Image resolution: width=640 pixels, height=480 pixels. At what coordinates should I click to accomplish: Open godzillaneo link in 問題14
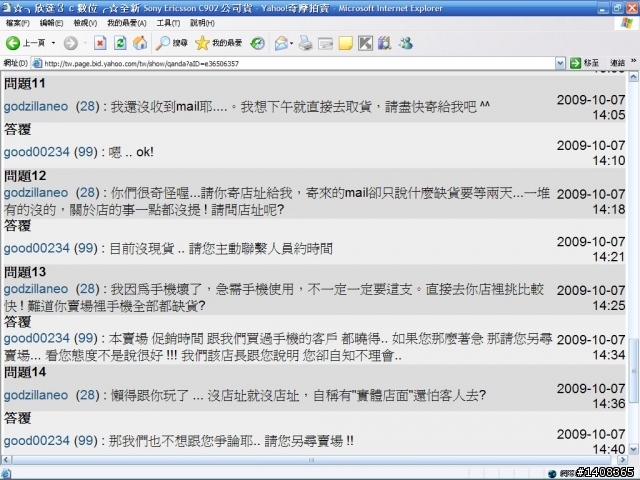36,395
